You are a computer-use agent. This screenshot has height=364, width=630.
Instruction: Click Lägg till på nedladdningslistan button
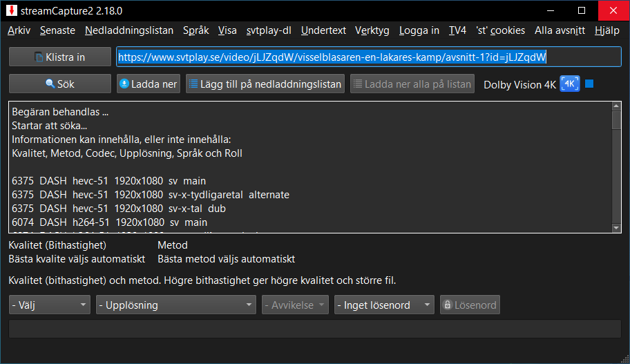click(265, 84)
